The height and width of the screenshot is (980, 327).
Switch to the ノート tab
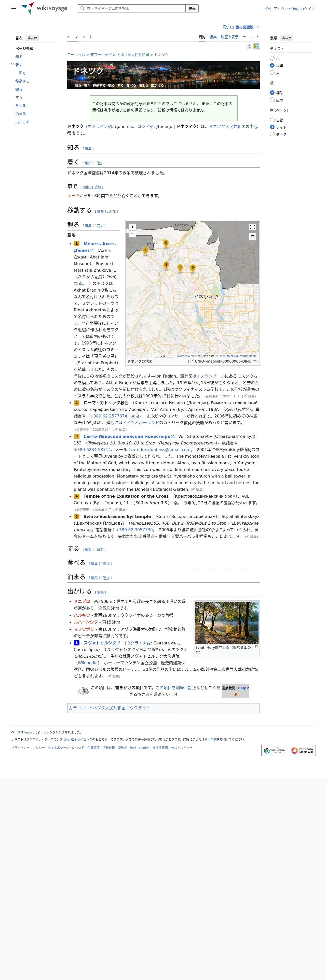pos(87,37)
